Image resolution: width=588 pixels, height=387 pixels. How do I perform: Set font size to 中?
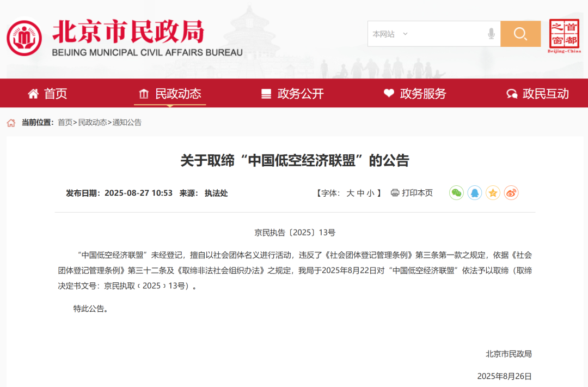pos(360,193)
